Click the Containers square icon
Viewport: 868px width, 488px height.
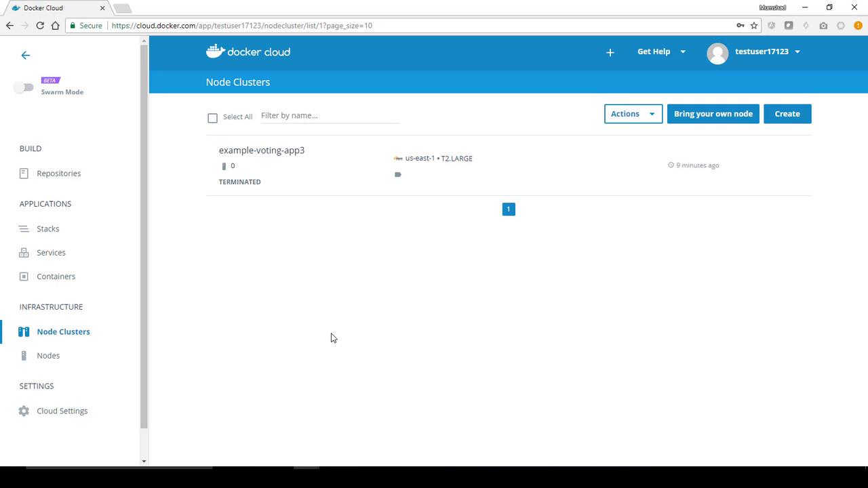coord(24,277)
